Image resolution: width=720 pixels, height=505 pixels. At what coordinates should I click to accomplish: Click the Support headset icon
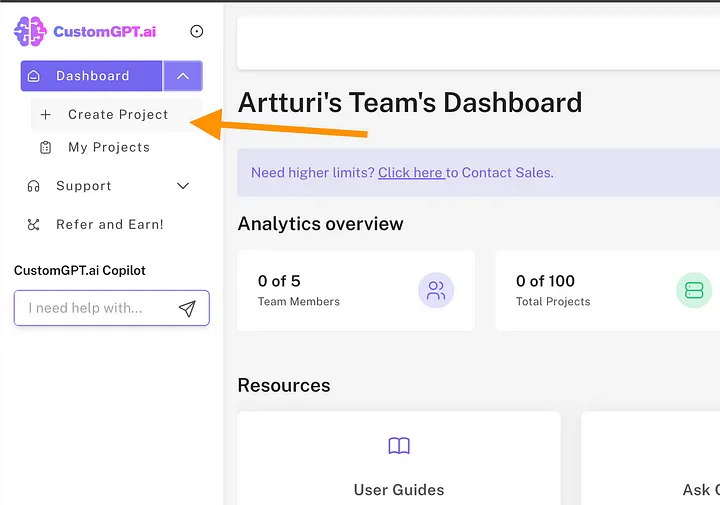click(34, 186)
